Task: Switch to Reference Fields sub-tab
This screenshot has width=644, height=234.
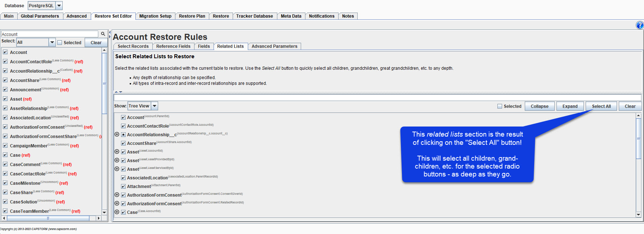Action: (173, 46)
